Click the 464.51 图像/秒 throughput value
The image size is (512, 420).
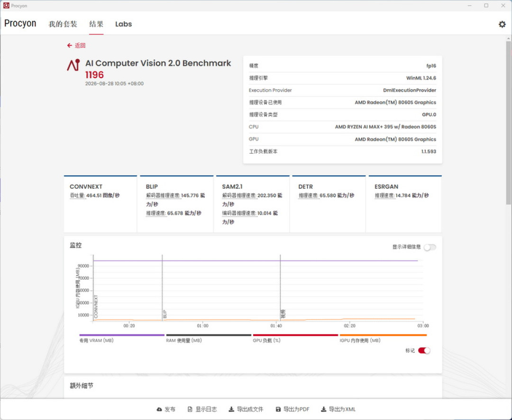pos(103,195)
